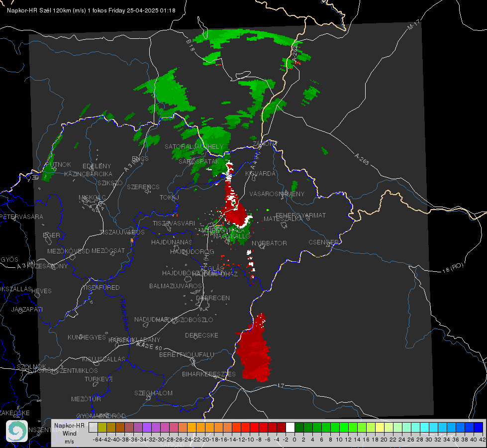Viewport: 487px width, 448px height.
Task: Click the TISZAÚJVÁROS town label
Action: (122, 232)
